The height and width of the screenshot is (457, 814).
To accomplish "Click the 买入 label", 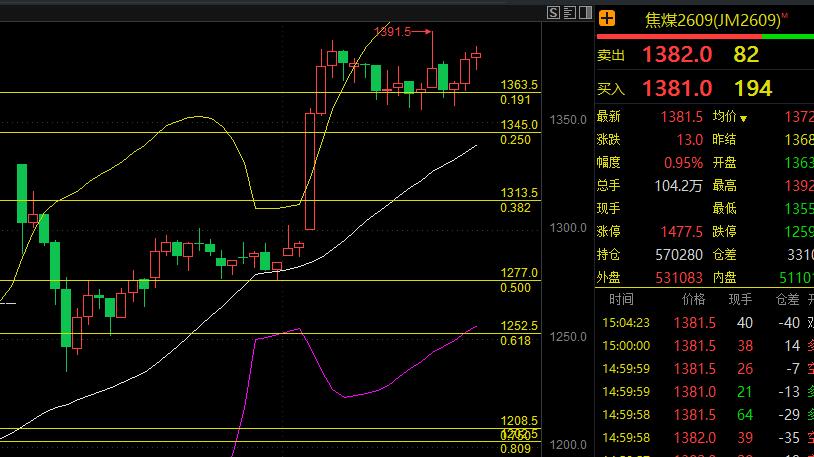I will click(x=610, y=89).
